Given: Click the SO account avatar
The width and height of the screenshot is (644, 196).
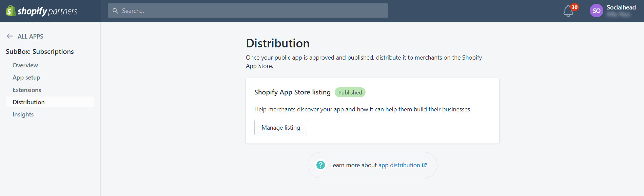Looking at the screenshot, I should click(596, 10).
